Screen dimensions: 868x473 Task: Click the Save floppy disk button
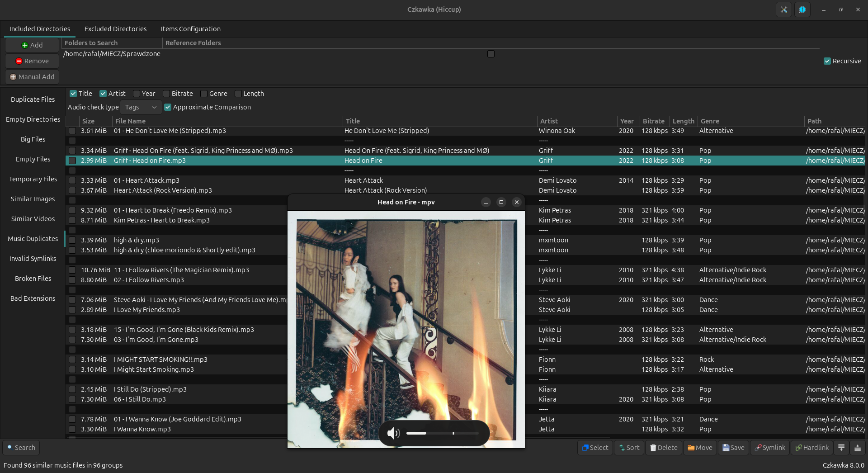(x=733, y=448)
